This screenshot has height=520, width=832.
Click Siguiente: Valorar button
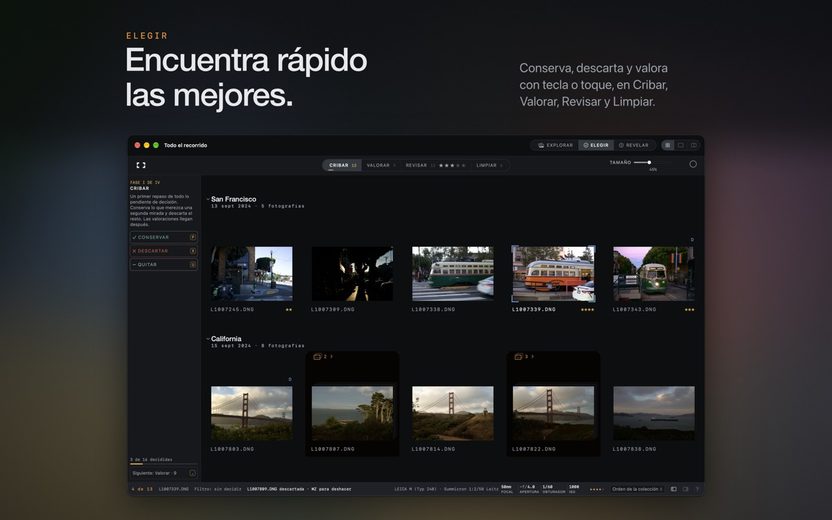[163, 473]
